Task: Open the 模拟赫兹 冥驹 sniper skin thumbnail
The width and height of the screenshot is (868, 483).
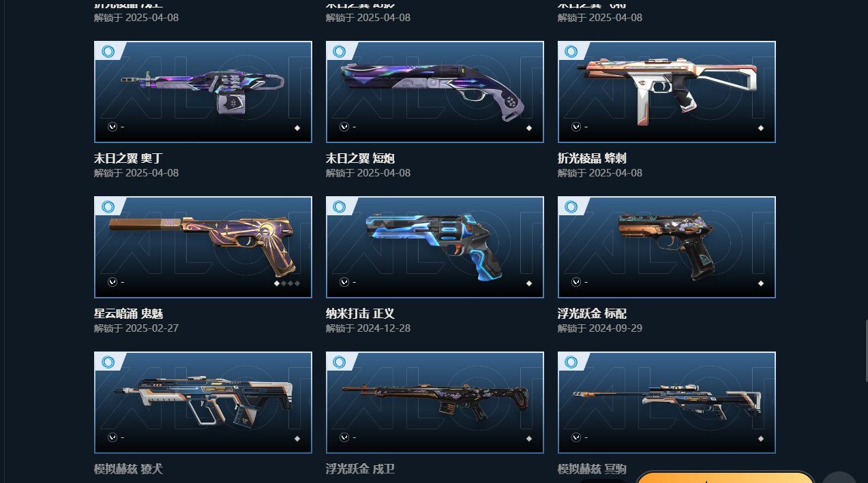Action: (667, 403)
